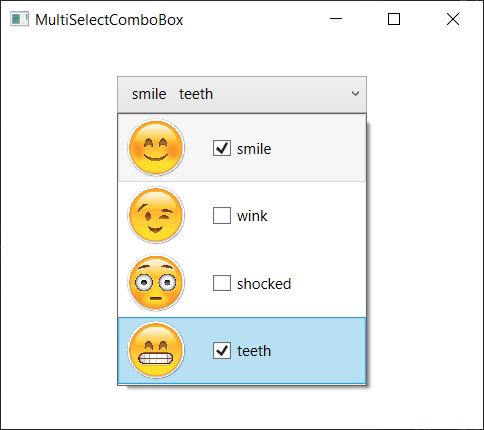Select the 'teeth' label text
Image resolution: width=484 pixels, height=430 pixels.
tap(254, 351)
